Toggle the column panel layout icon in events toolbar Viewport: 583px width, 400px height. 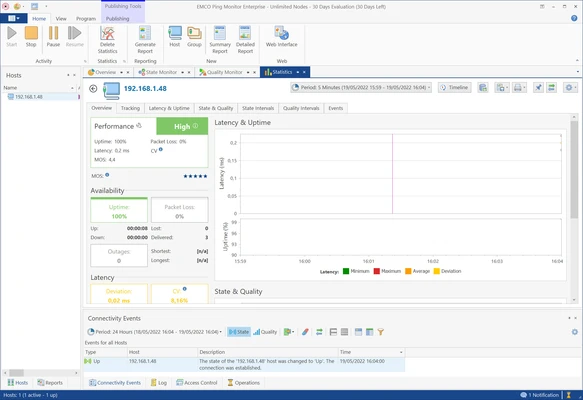370,332
